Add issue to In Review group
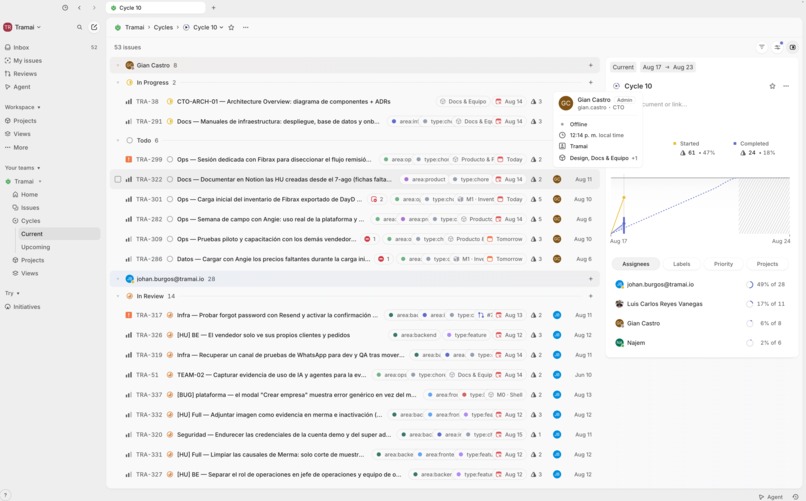 click(x=591, y=296)
